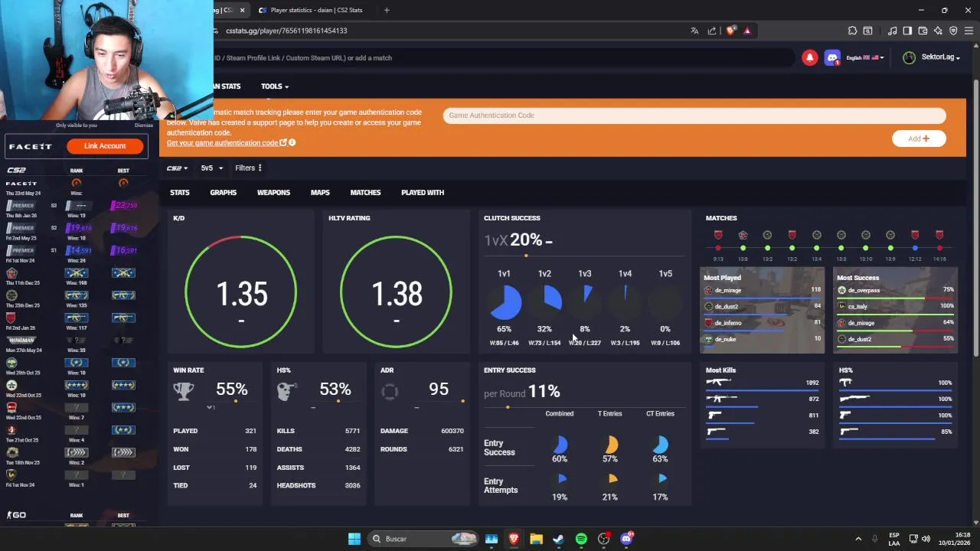Screen dimensions: 980x551
Task: Open the 5v5 mode dropdown
Action: coord(211,168)
